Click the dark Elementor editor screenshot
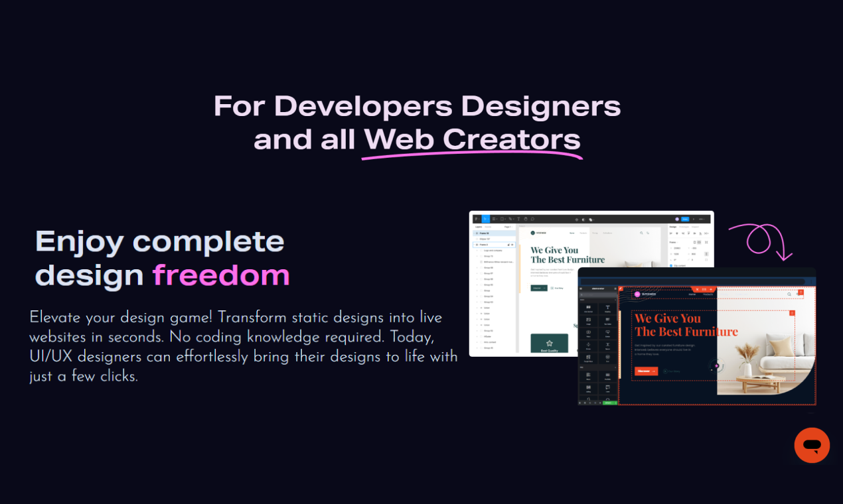This screenshot has width=843, height=504. click(697, 336)
